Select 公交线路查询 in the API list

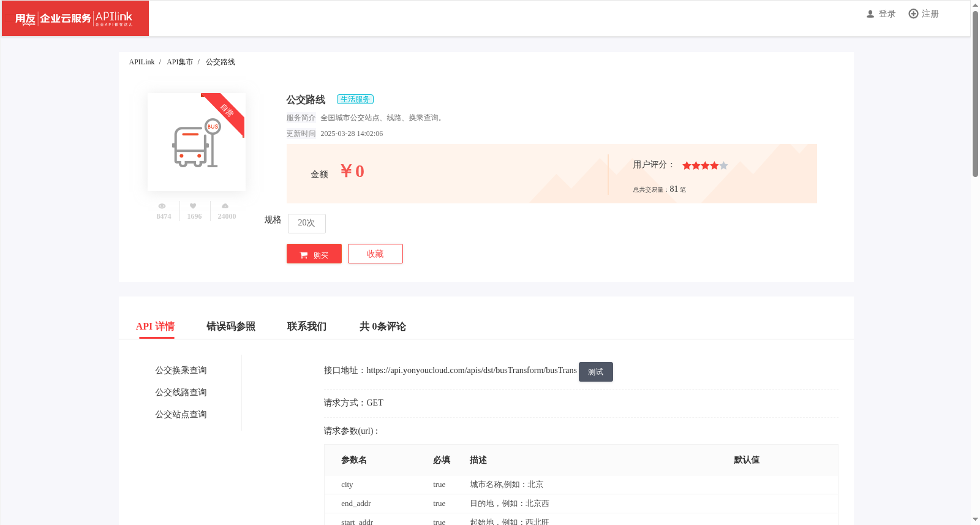pos(181,392)
